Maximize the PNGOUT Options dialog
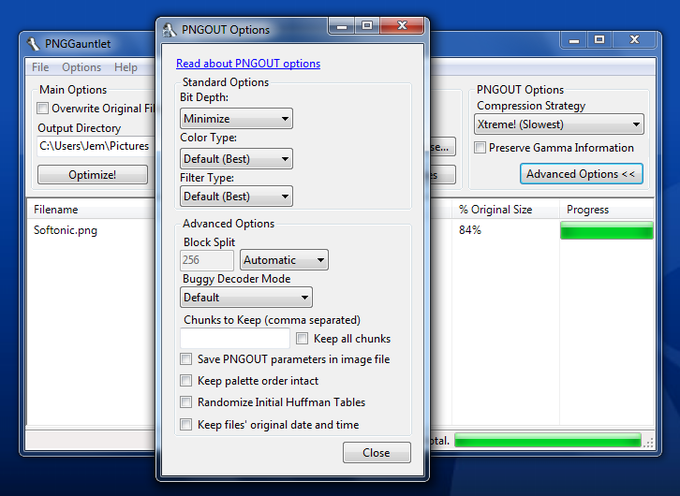Screen dimensions: 680x496 [367, 26]
